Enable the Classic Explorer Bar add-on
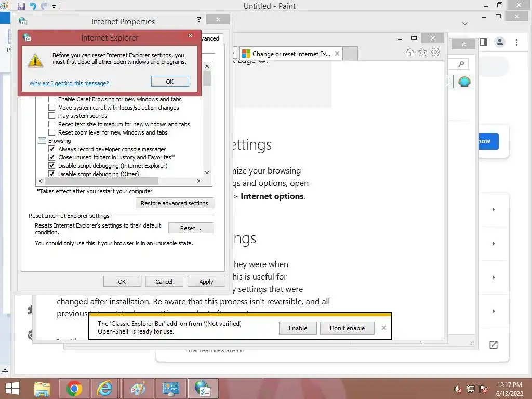Image resolution: width=532 pixels, height=399 pixels. [298, 328]
